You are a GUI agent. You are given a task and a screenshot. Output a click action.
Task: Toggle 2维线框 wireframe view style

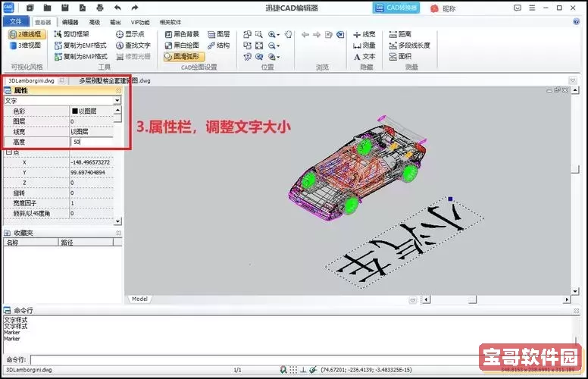click(x=27, y=34)
